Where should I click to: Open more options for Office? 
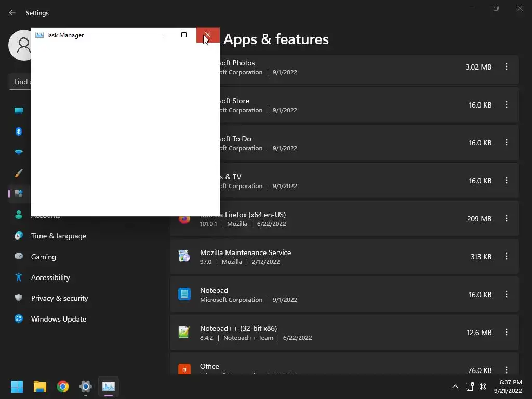507,370
